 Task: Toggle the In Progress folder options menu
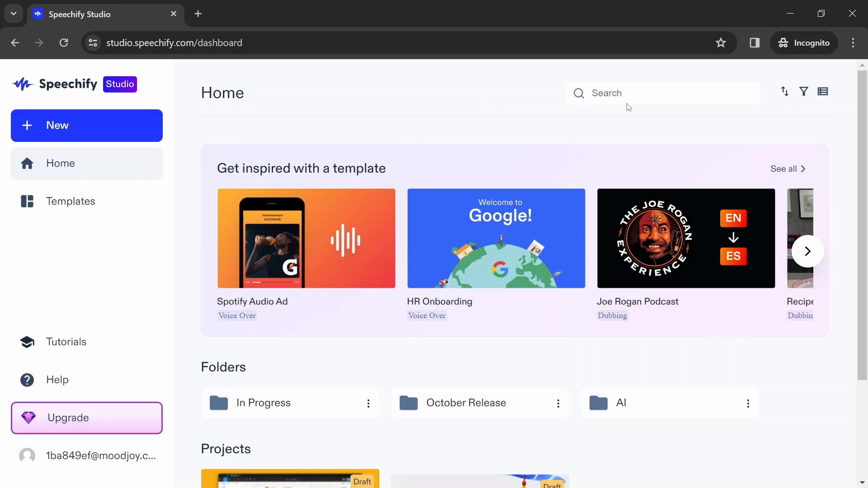coord(368,404)
